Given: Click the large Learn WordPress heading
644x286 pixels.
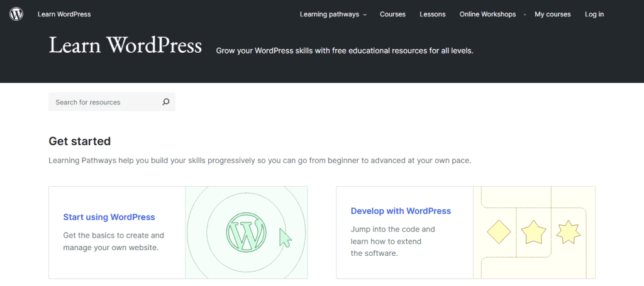Looking at the screenshot, I should pos(125,45).
